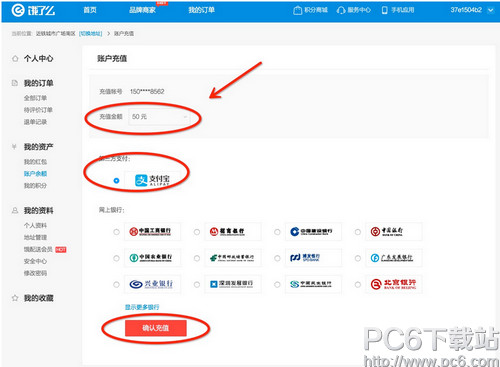Open mobile app phone icon
Viewport: 500px width, 367px height.
pos(385,10)
